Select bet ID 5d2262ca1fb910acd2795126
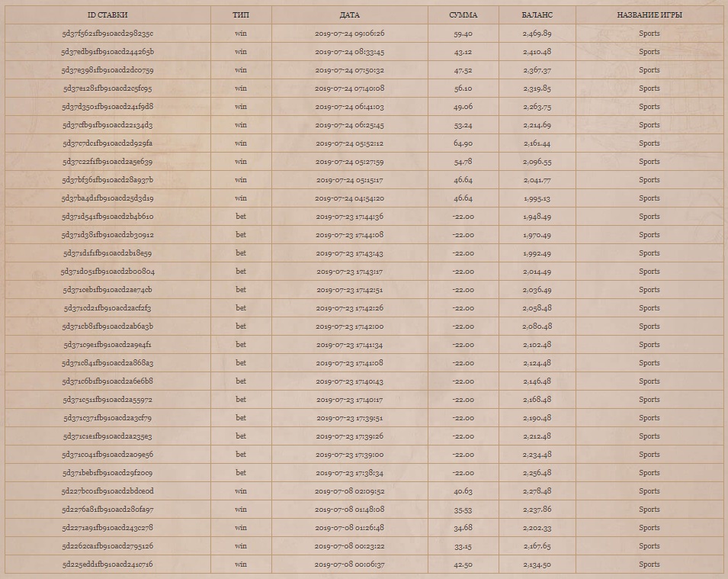Viewport: 728px width, 579px height. (107, 546)
